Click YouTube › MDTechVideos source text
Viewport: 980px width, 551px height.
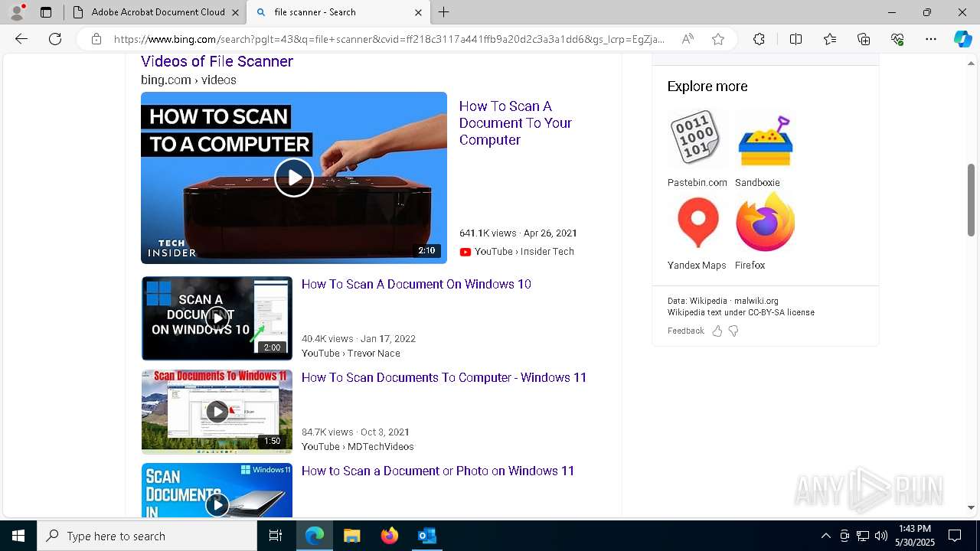(358, 446)
